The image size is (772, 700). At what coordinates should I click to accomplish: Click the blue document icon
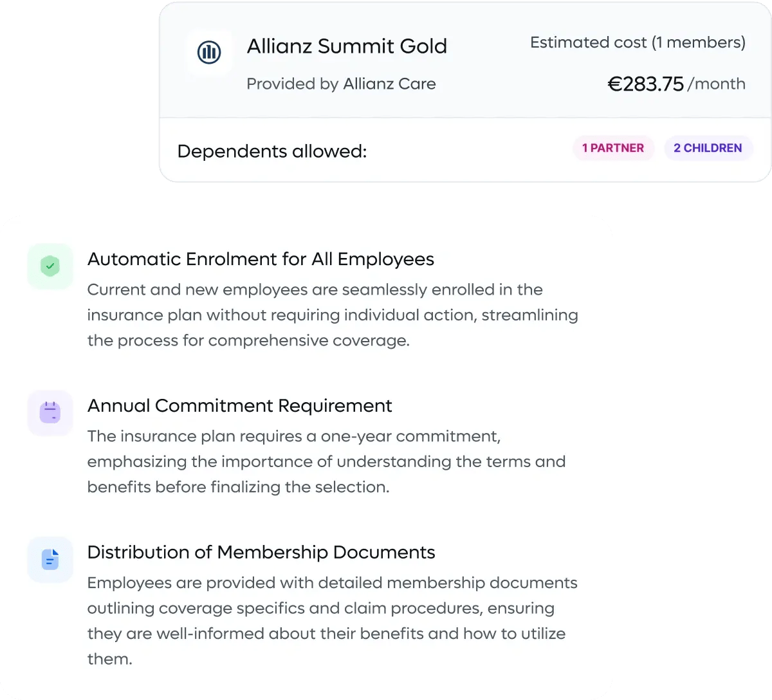tap(50, 559)
